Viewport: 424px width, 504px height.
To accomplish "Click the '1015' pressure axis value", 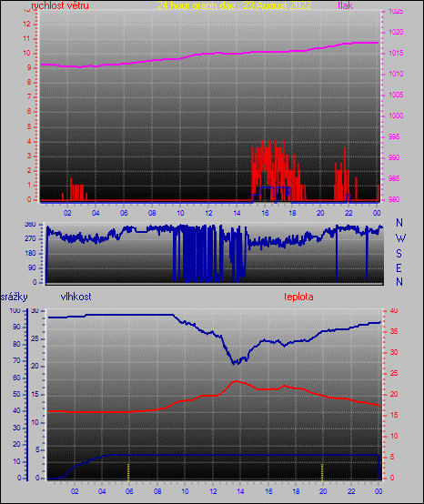I will (396, 53).
